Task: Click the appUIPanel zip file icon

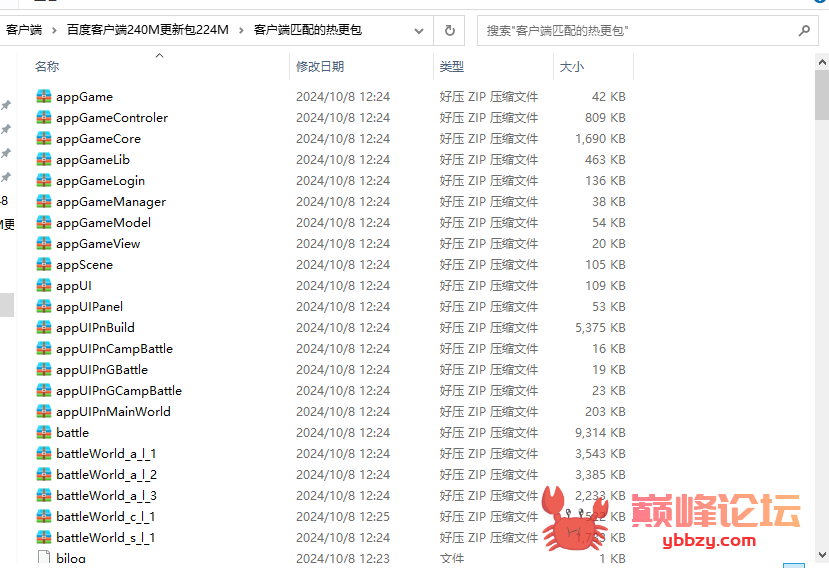Action: [x=44, y=306]
